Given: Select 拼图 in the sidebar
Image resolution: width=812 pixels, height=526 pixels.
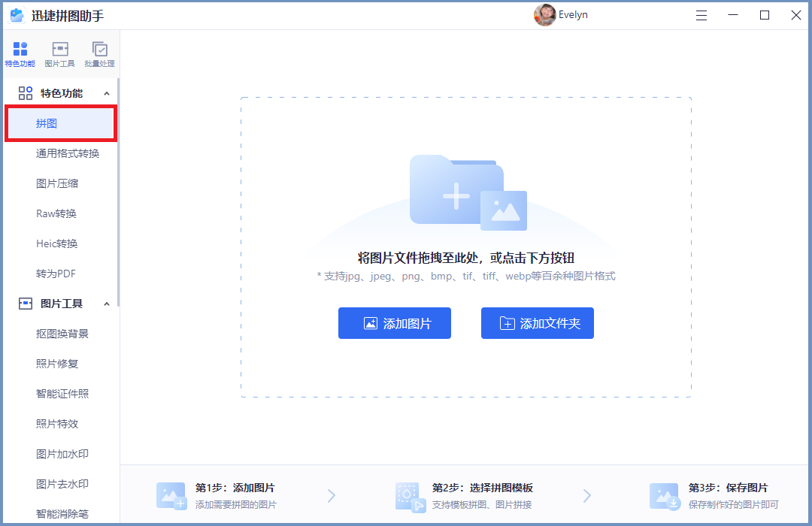Looking at the screenshot, I should [47, 123].
